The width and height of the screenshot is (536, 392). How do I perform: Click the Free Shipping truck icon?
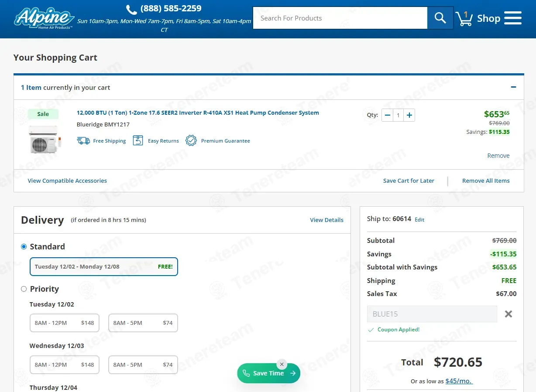click(83, 140)
